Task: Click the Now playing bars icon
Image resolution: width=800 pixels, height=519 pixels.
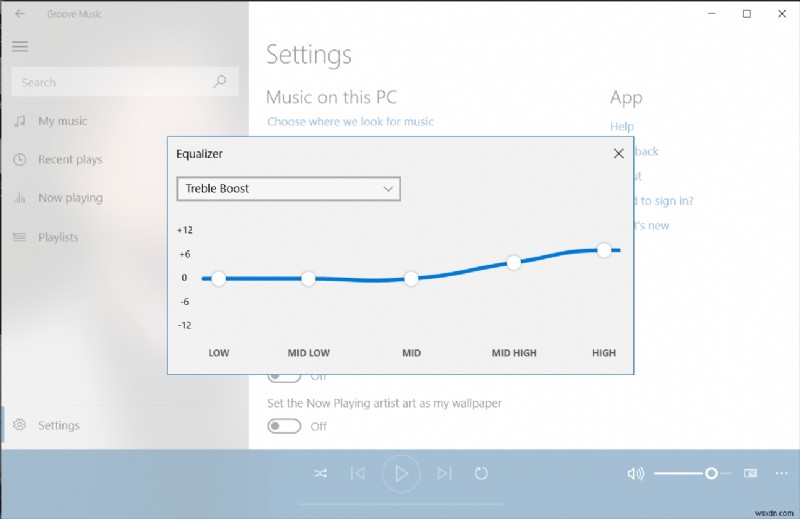Action: coord(20,198)
